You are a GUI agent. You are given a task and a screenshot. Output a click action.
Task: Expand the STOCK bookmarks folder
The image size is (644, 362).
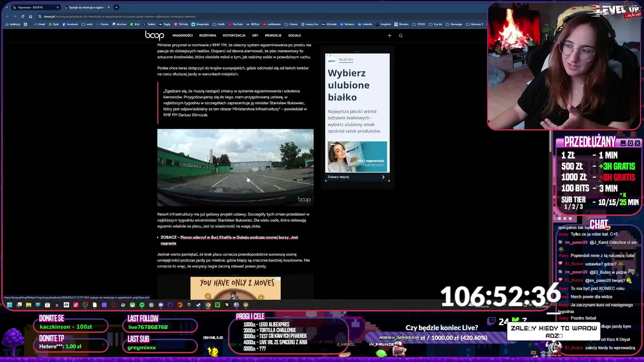coord(419,24)
